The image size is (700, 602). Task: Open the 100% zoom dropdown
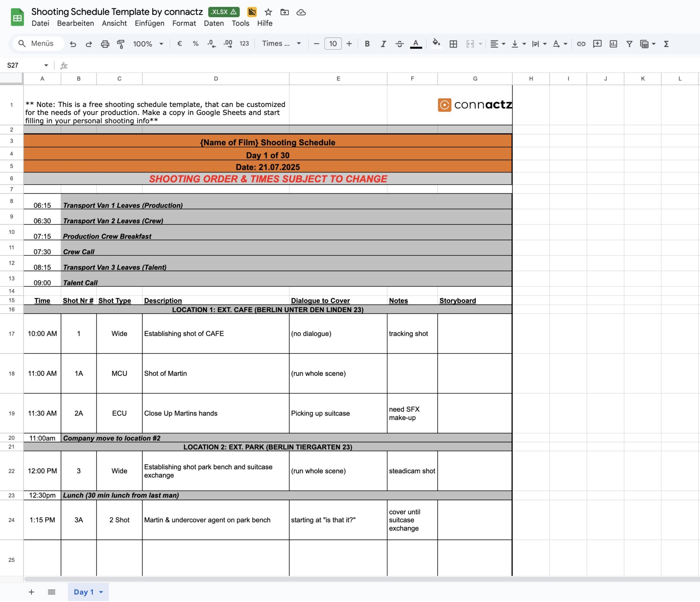(x=148, y=44)
